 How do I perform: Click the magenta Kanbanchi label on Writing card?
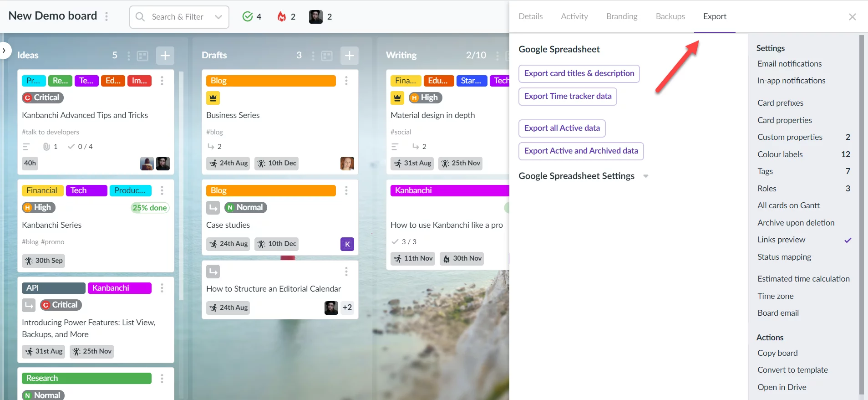(x=450, y=190)
